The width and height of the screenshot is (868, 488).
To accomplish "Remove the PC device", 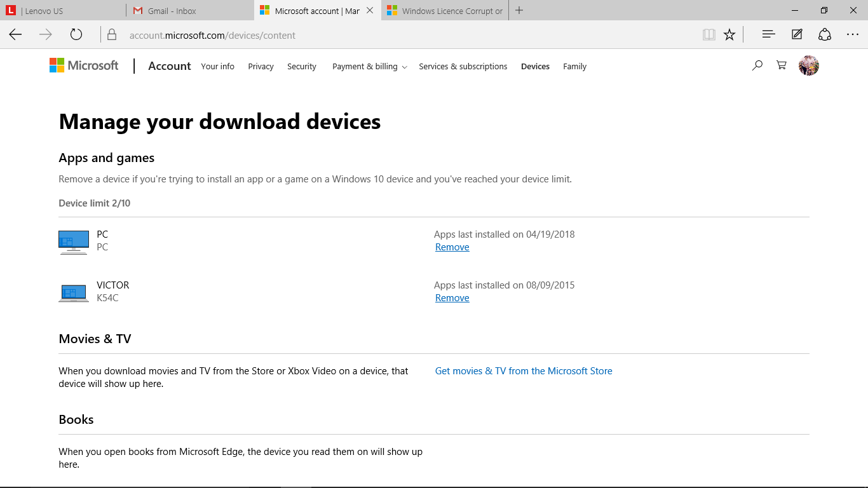I will tap(452, 247).
